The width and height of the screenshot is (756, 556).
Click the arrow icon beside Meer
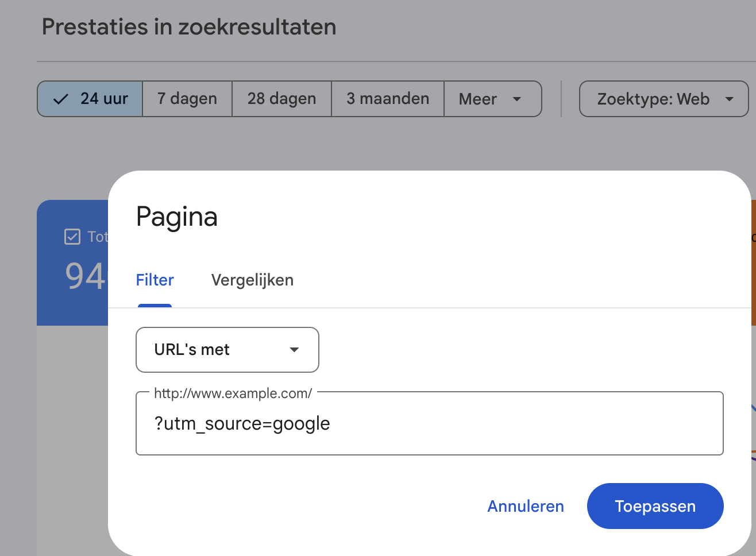pyautogui.click(x=516, y=99)
